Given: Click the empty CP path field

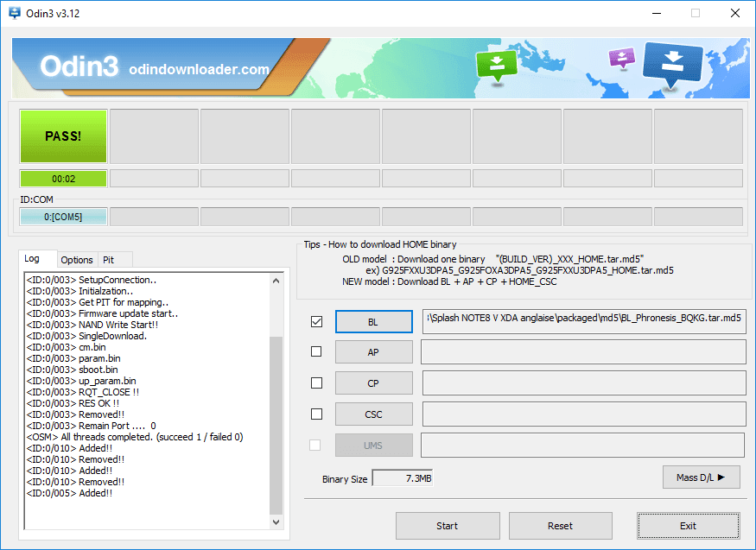Looking at the screenshot, I should click(584, 382).
